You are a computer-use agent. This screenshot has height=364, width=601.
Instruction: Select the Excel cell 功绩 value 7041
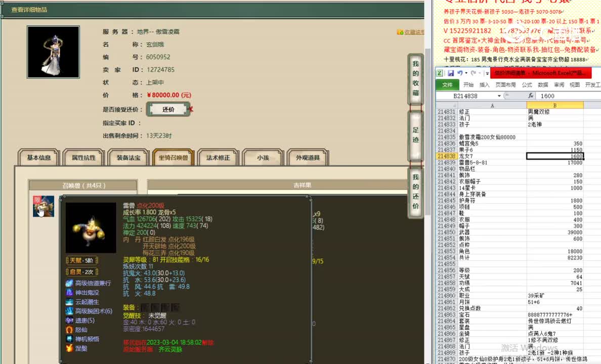point(555,283)
